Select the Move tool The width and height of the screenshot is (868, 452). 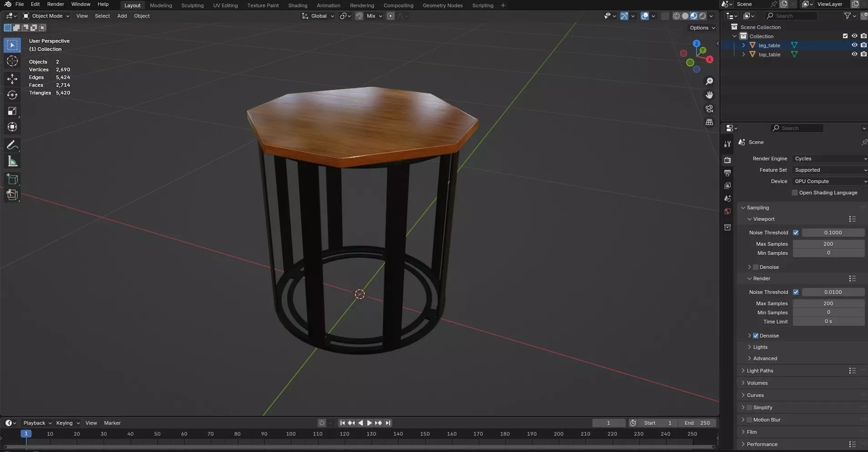12,79
